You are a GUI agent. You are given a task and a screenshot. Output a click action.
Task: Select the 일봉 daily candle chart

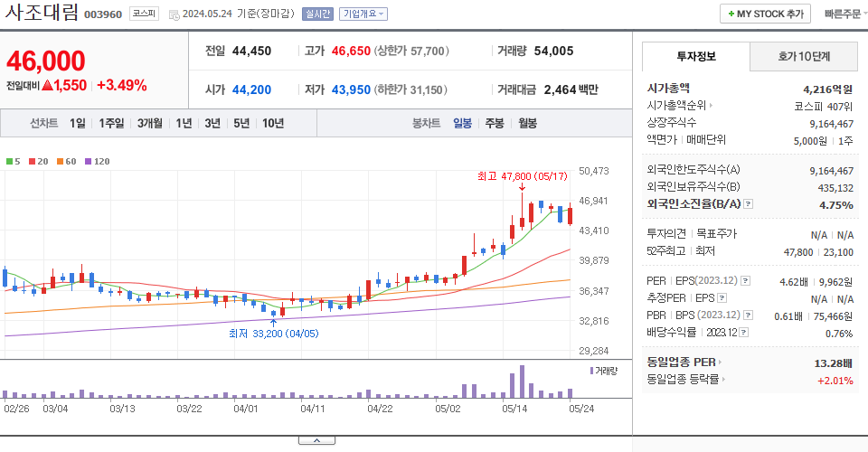point(462,123)
